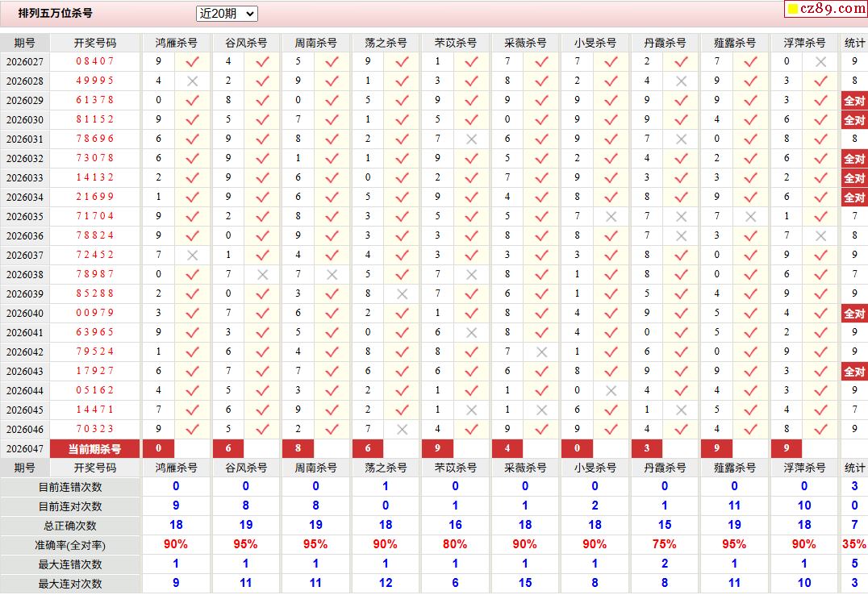Click winning number 78696

pyautogui.click(x=94, y=139)
